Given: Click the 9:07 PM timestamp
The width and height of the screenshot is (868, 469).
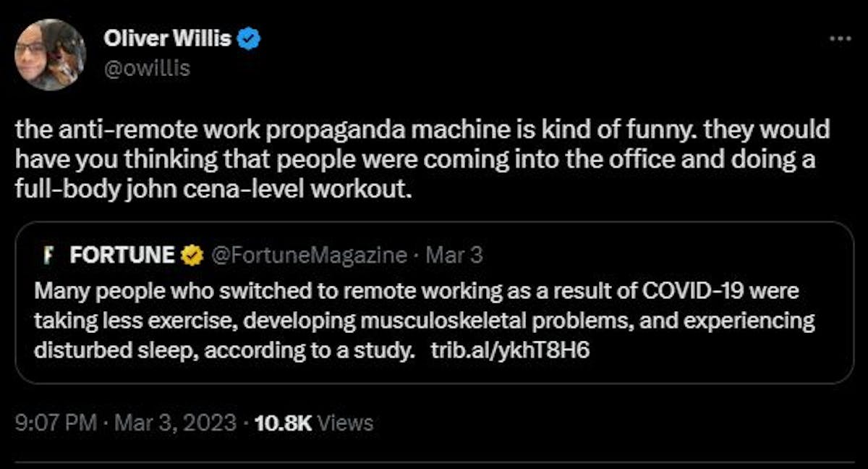Looking at the screenshot, I should [x=56, y=422].
